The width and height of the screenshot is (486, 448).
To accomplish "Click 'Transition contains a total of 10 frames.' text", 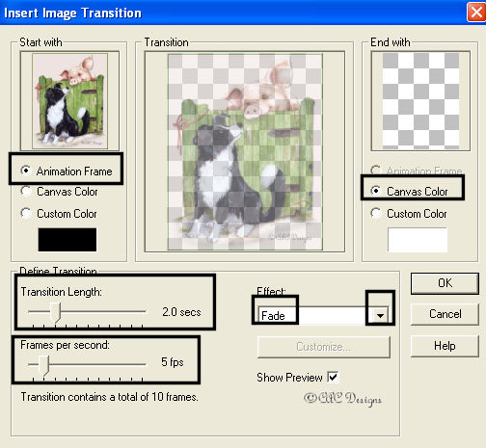I will (x=109, y=397).
